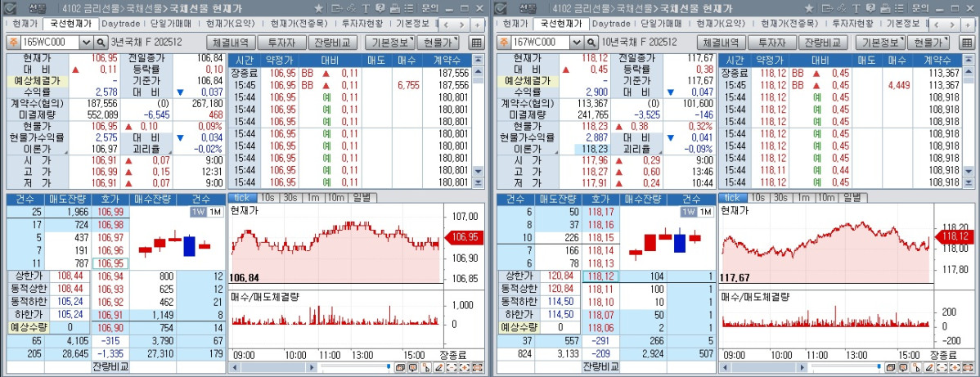Click bottom-most down arrow of 3년국채 trade list scrollbar
Viewport: 980px width, 377px height.
tap(479, 182)
